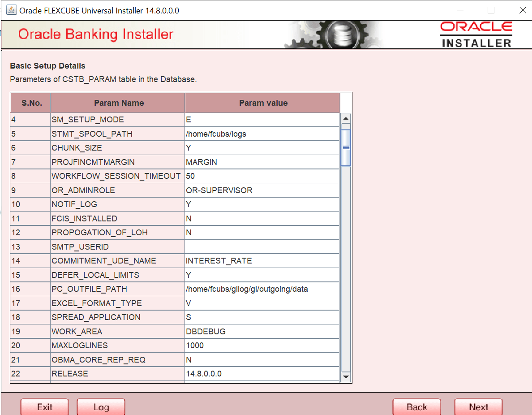Viewport: 532px width, 415px height.
Task: Select SPREAD_APPLICATION parameter name
Action: coord(118,317)
